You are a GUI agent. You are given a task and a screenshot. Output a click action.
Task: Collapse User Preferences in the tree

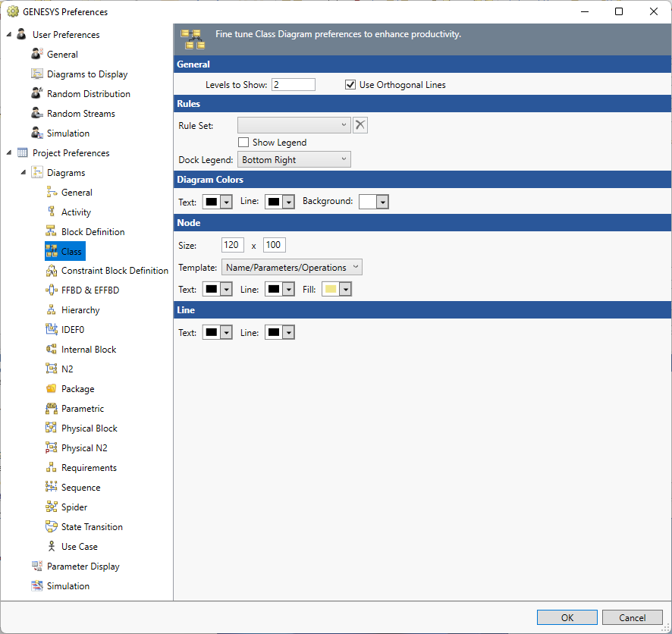coord(8,34)
